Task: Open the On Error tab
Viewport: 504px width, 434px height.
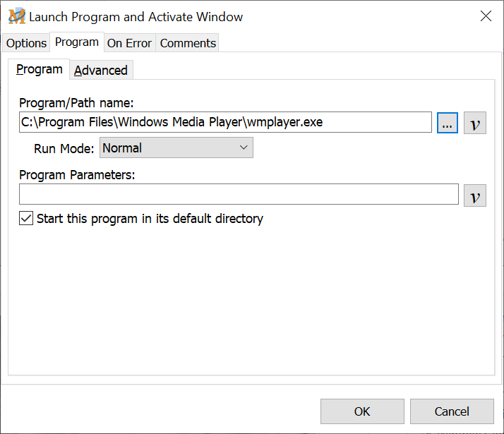Action: pyautogui.click(x=129, y=43)
